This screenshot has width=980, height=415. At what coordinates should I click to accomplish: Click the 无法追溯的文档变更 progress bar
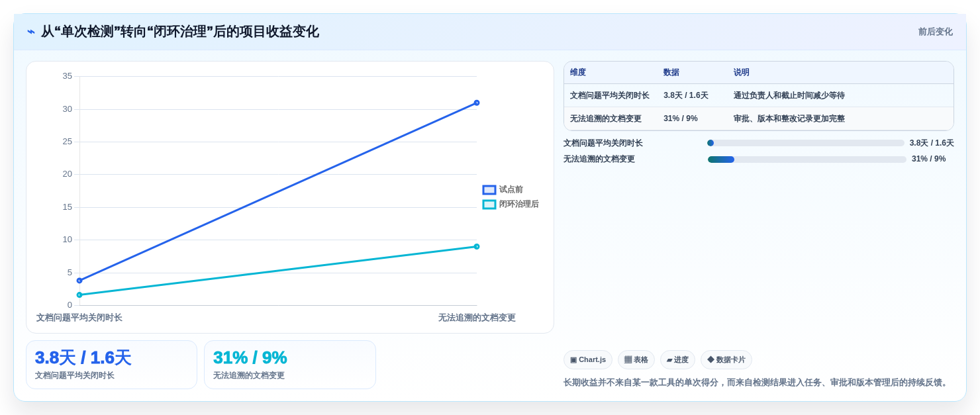(x=807, y=160)
